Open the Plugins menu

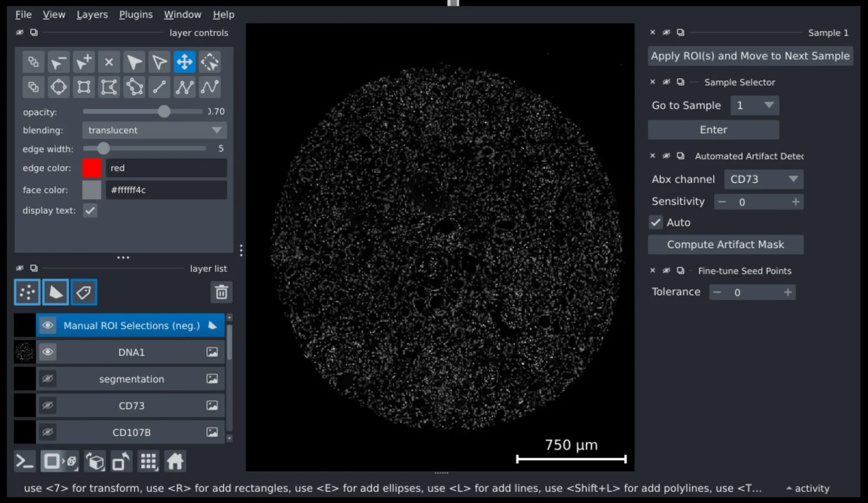(136, 15)
